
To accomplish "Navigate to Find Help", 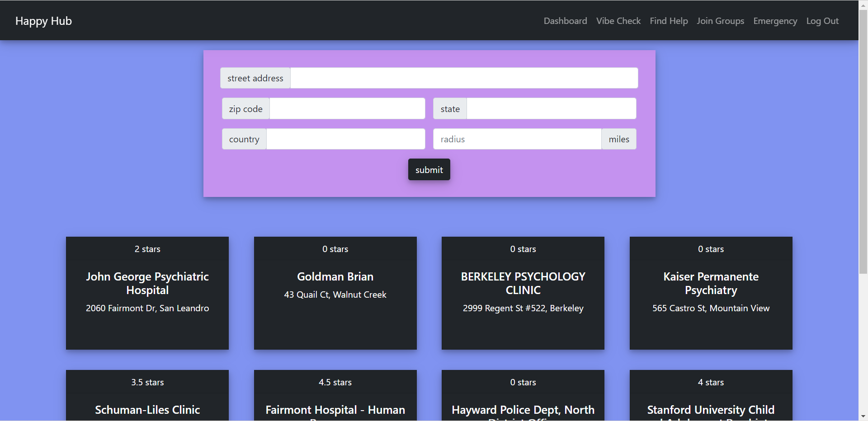I will click(669, 21).
